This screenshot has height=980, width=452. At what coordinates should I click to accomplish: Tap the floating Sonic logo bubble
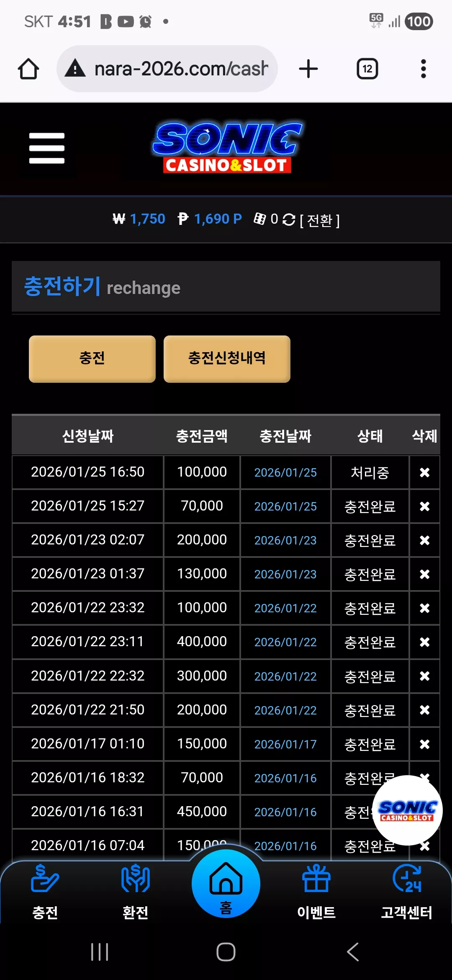(x=407, y=810)
